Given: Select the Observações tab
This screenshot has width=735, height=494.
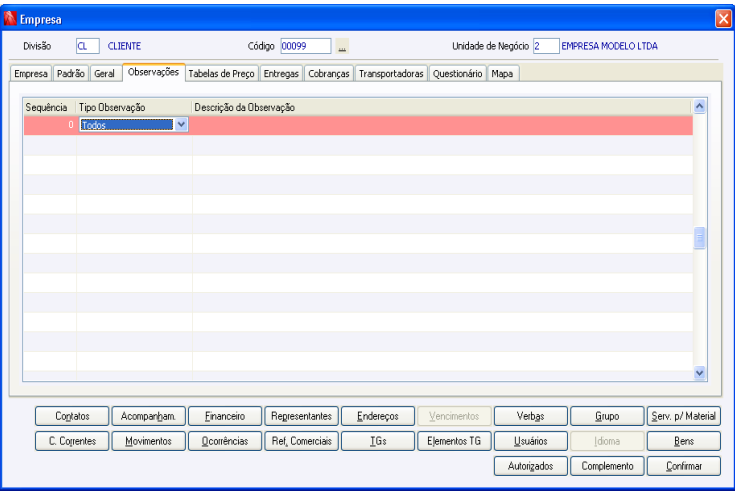Looking at the screenshot, I should coord(154,72).
